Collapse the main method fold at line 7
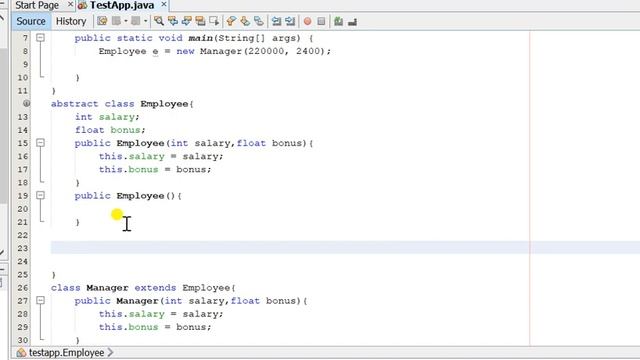640x360 pixels. [x=40, y=38]
